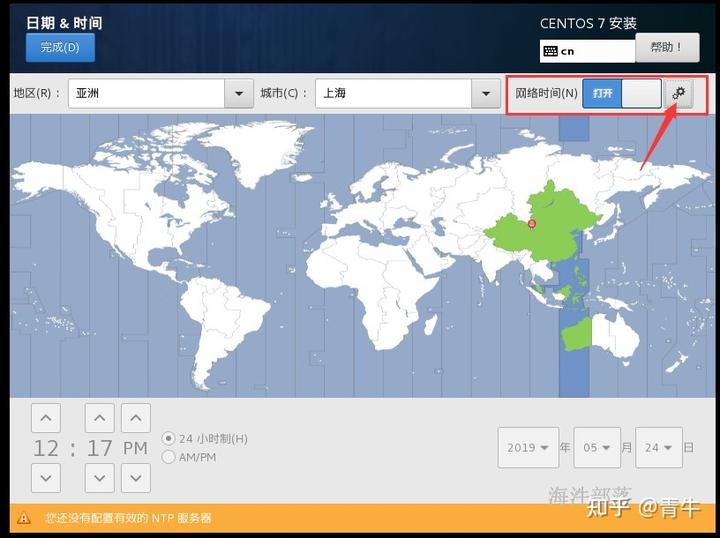Viewport: 720px width, 538px height.
Task: Click the 城市(C) label
Action: coord(283,93)
